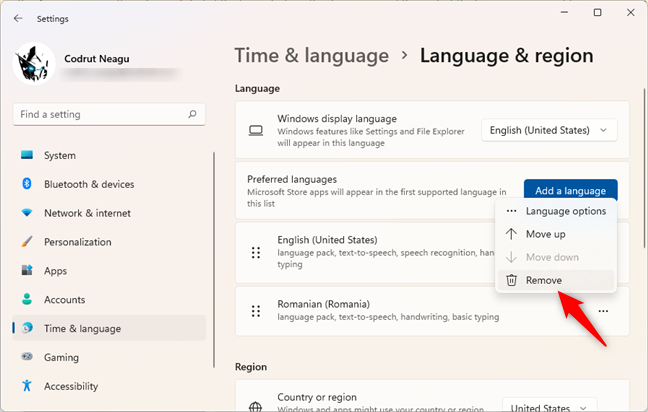Screen dimensions: 648x412
Task: Open Country or region dropdown
Action: [549, 406]
